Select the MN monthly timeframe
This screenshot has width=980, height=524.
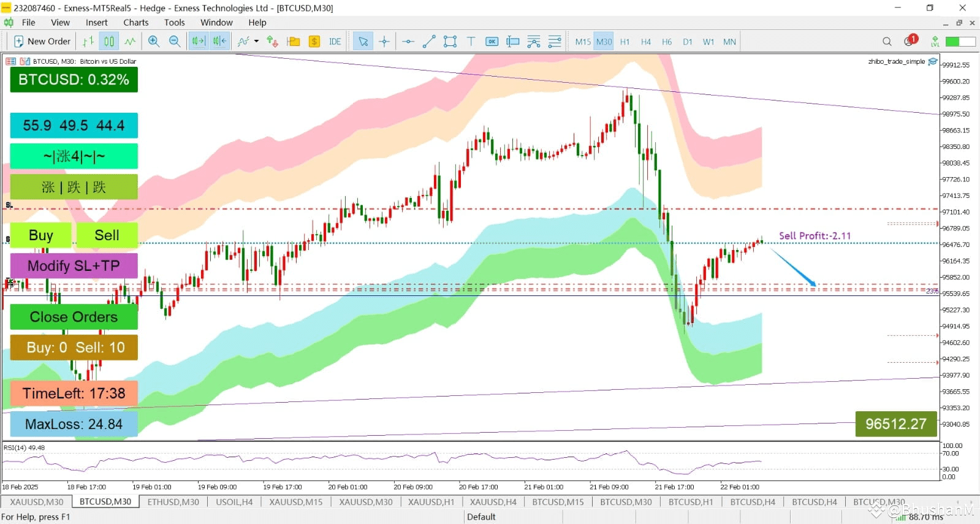[729, 42]
